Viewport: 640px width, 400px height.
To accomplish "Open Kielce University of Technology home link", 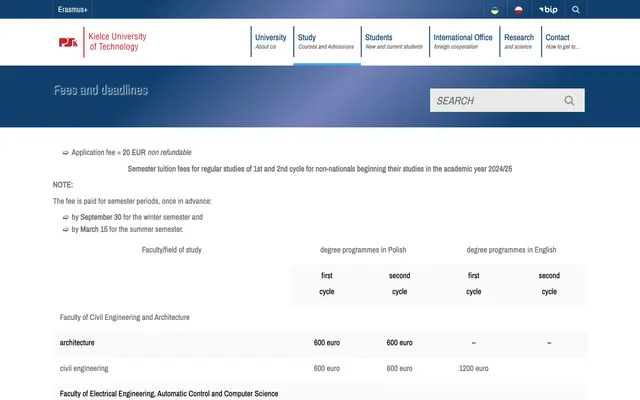I will pos(118,42).
